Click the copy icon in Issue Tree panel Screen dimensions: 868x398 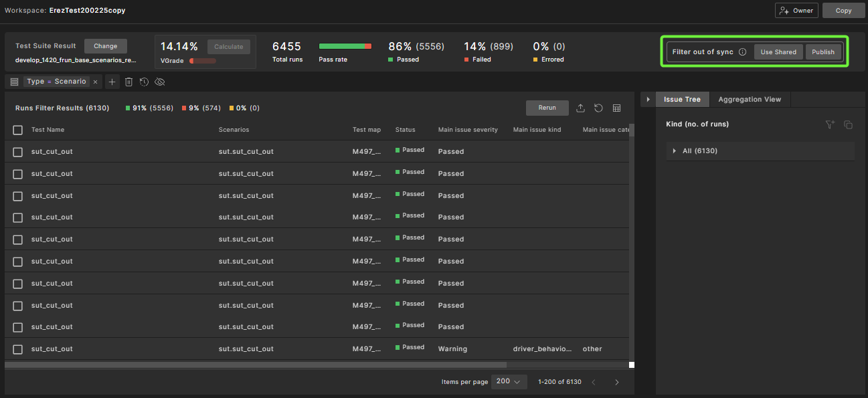point(848,124)
